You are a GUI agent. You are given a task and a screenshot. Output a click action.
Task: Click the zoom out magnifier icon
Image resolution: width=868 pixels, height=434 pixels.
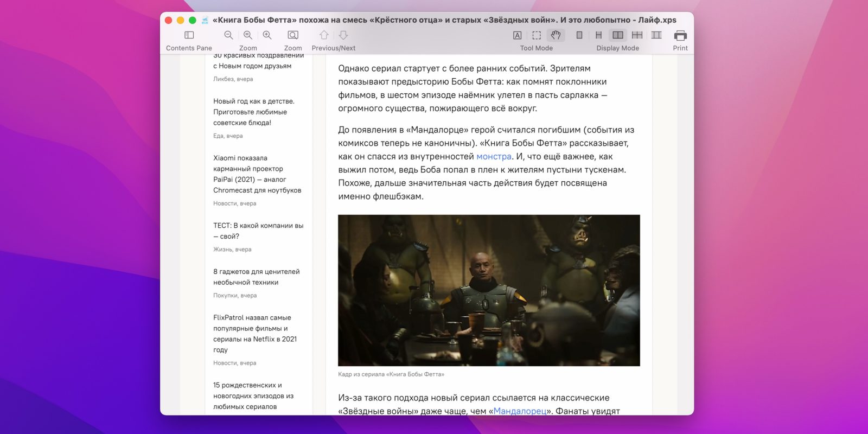228,35
